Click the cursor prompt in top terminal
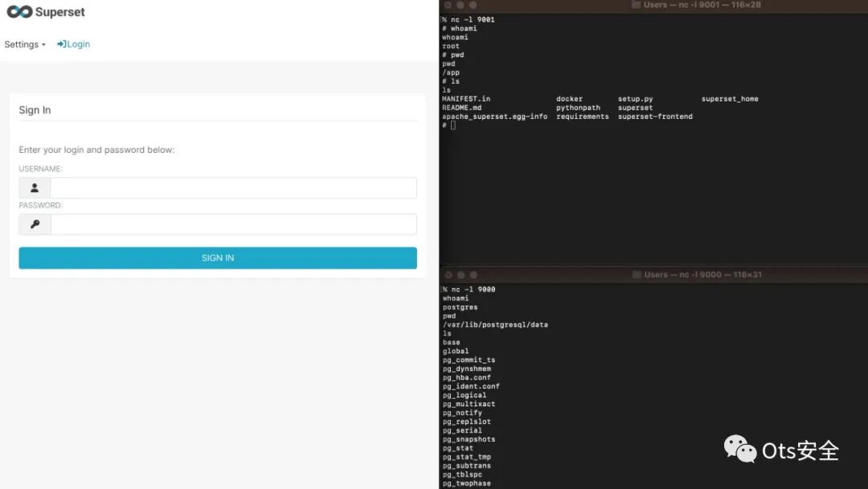 tap(452, 125)
